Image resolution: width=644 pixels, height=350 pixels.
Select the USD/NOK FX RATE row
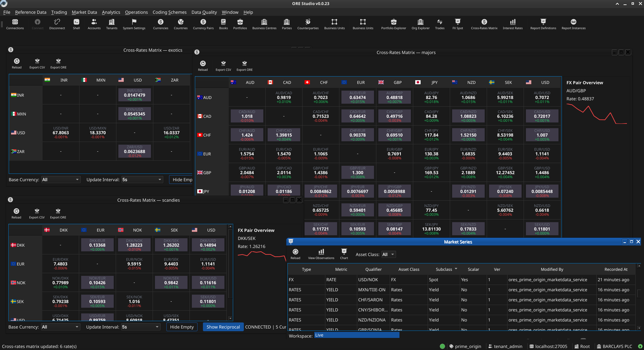pyautogui.click(x=462, y=280)
